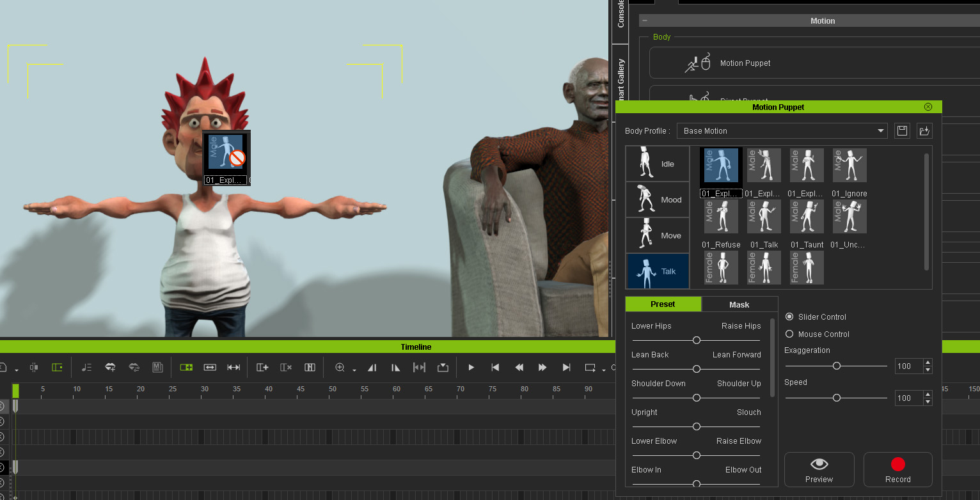Increase the Exaggeration value with up arrow
The height and width of the screenshot is (500, 980).
[928, 363]
